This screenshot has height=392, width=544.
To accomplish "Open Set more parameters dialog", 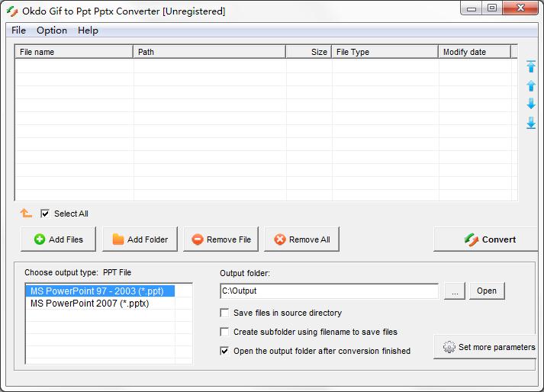I will coord(488,347).
